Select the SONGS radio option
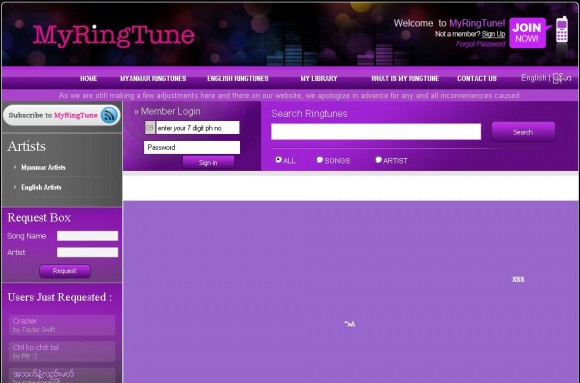The width and height of the screenshot is (580, 383). point(320,159)
